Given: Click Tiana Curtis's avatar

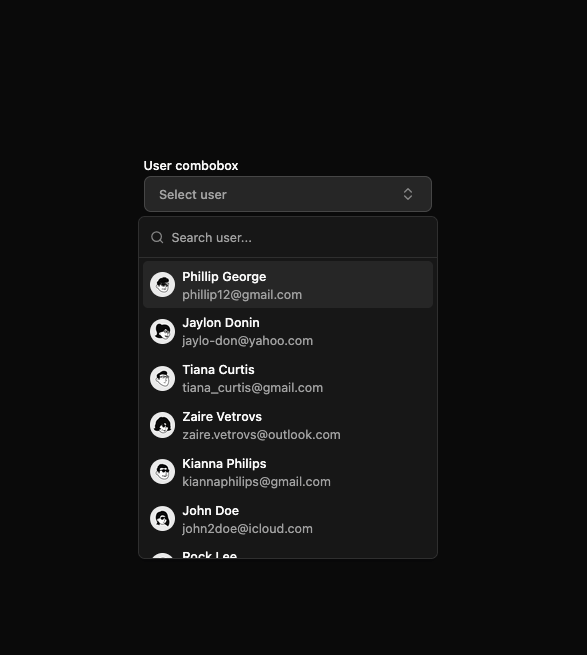Looking at the screenshot, I should 163,378.
